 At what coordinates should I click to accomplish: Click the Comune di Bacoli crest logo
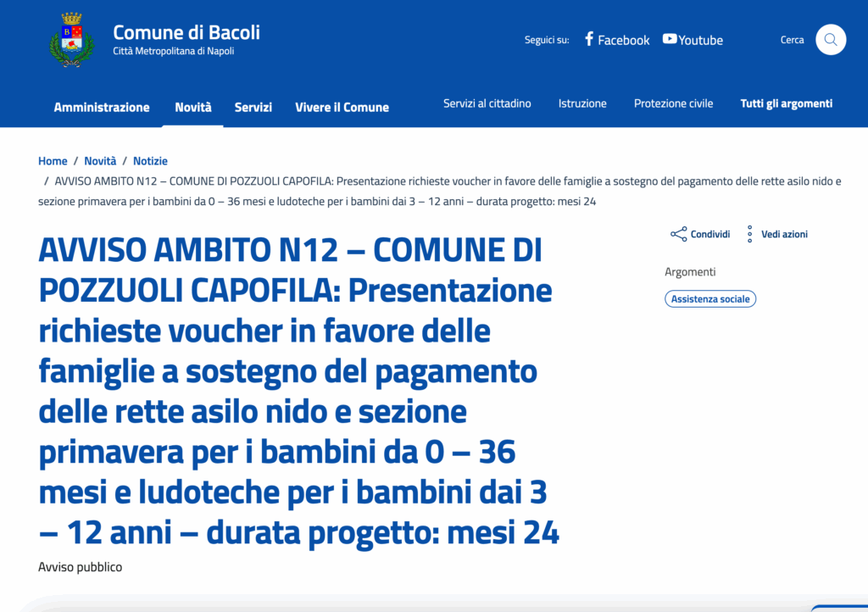tap(71, 40)
